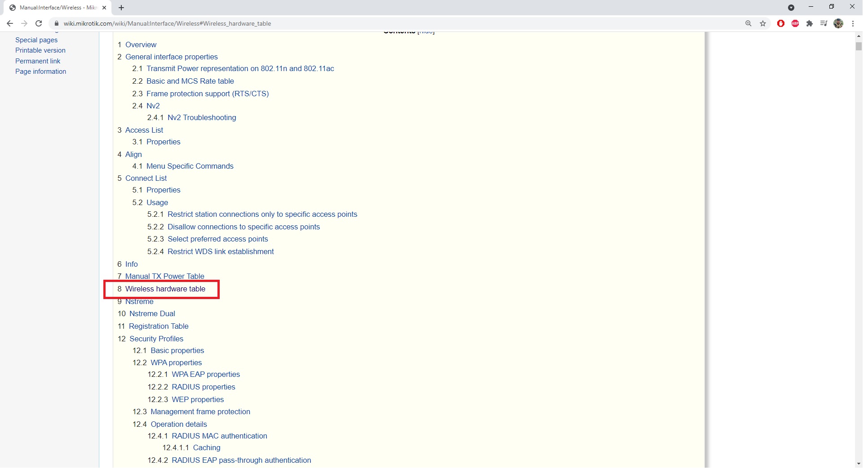Open the Printable version link
This screenshot has height=474, width=868.
click(40, 50)
